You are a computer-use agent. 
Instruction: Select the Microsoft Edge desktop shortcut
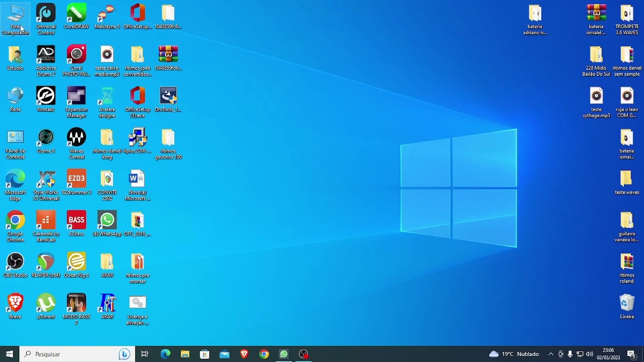(15, 186)
